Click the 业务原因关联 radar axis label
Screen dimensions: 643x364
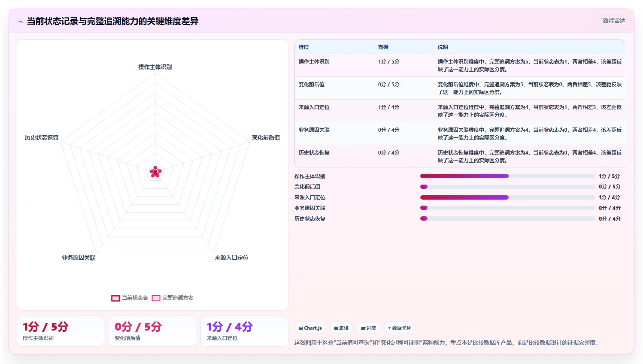pyautogui.click(x=79, y=258)
